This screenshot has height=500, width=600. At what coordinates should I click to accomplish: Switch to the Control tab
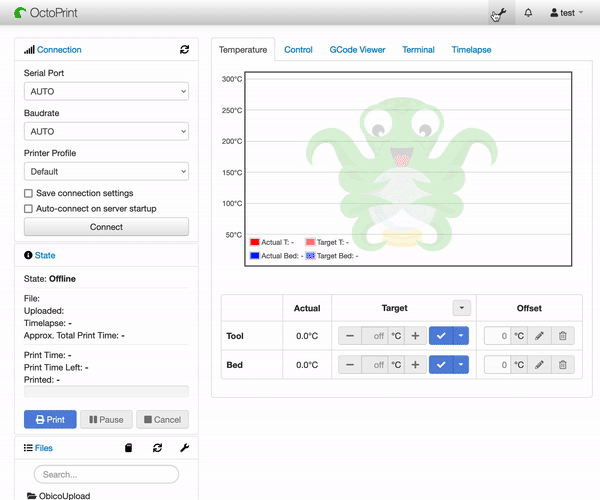[x=298, y=50]
